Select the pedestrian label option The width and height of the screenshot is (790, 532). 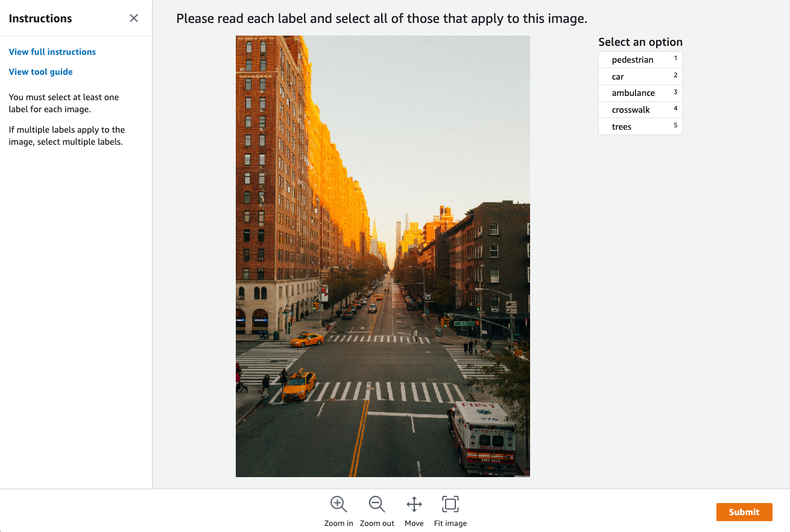640,60
